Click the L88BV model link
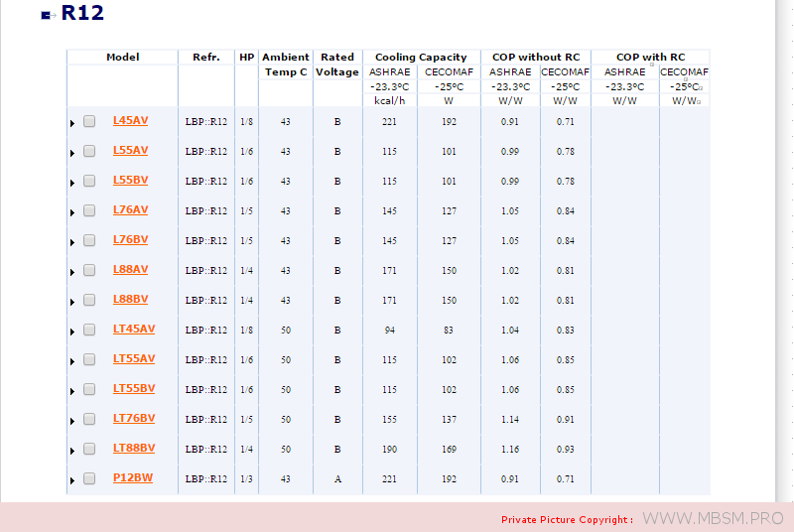The height and width of the screenshot is (532, 794). [130, 299]
